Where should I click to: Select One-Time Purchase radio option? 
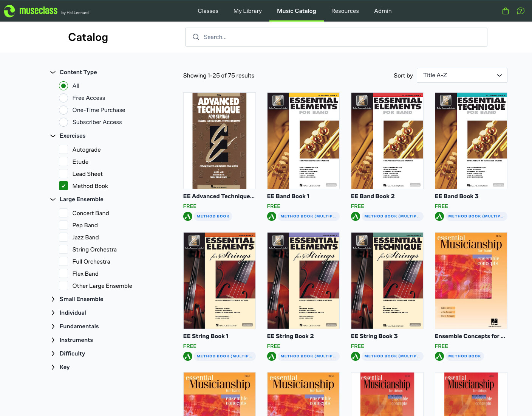tap(63, 110)
